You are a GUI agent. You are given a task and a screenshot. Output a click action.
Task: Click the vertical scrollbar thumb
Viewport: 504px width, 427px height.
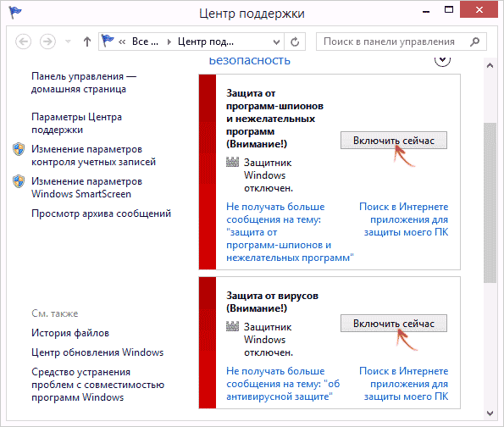(490, 202)
